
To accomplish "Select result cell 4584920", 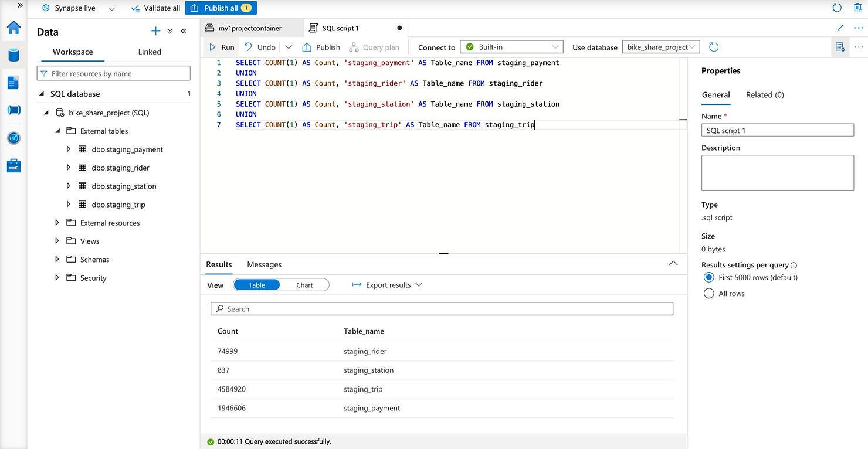I will tap(232, 389).
